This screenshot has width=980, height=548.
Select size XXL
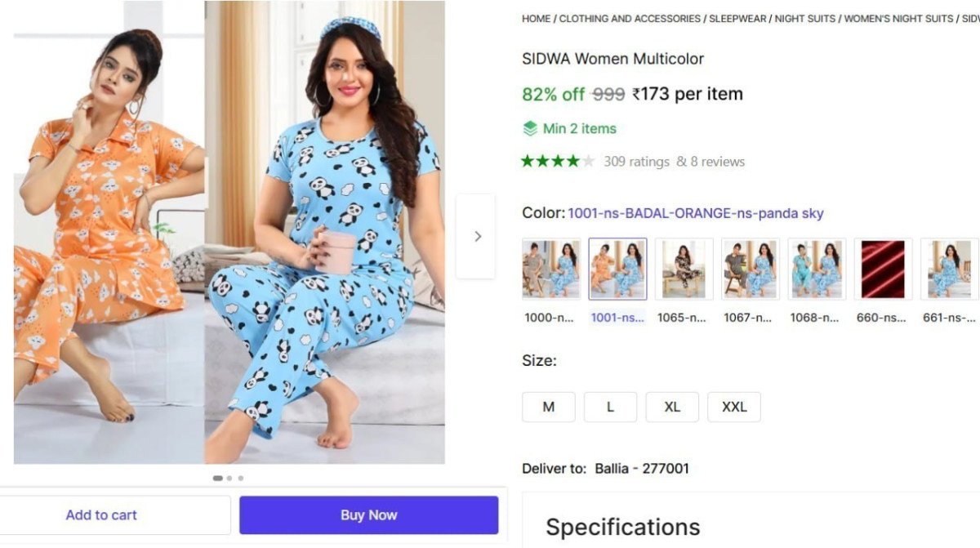tap(733, 407)
